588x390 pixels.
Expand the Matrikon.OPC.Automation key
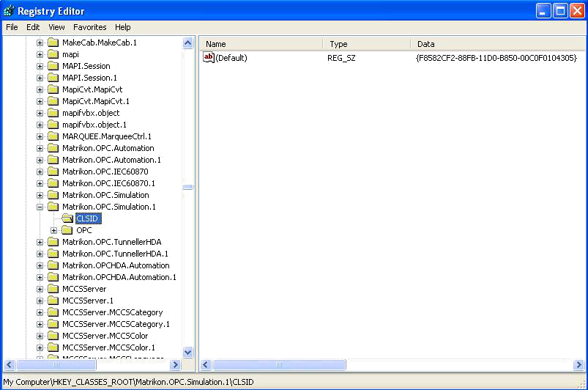pyautogui.click(x=40, y=148)
